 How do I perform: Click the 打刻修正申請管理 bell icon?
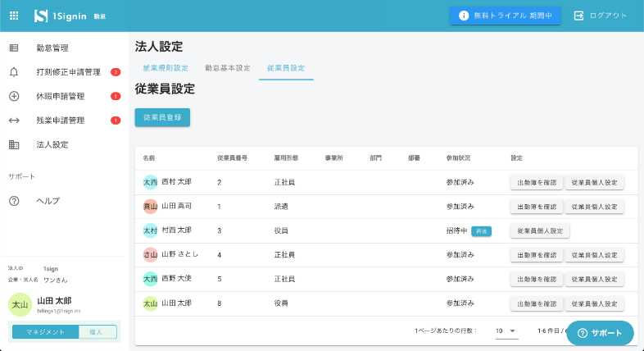coord(14,72)
